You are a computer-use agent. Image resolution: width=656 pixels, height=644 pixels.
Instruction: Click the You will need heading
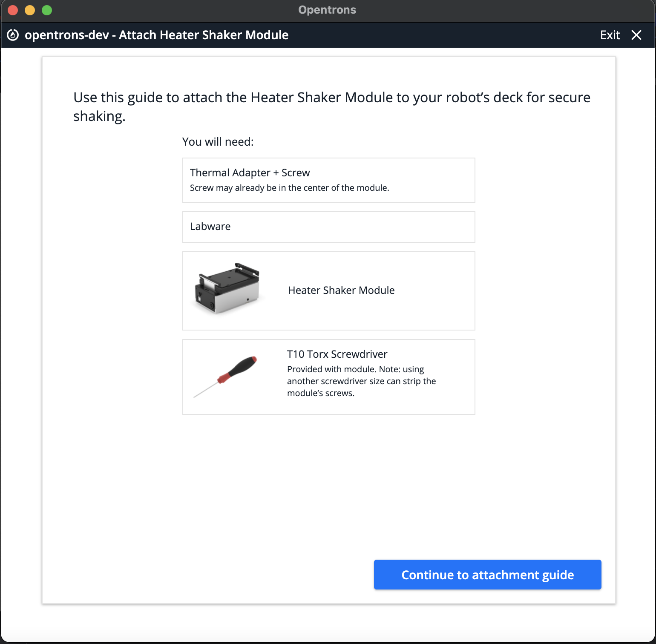tap(218, 141)
